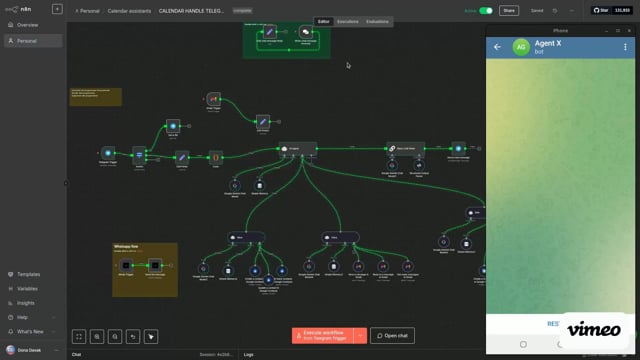Click the tidy up workflow button
Viewport: 640px width, 360px height.
pos(151,337)
